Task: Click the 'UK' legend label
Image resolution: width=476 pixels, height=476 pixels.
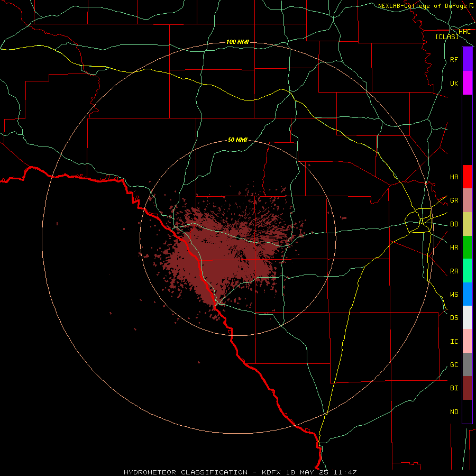Action: coord(454,83)
